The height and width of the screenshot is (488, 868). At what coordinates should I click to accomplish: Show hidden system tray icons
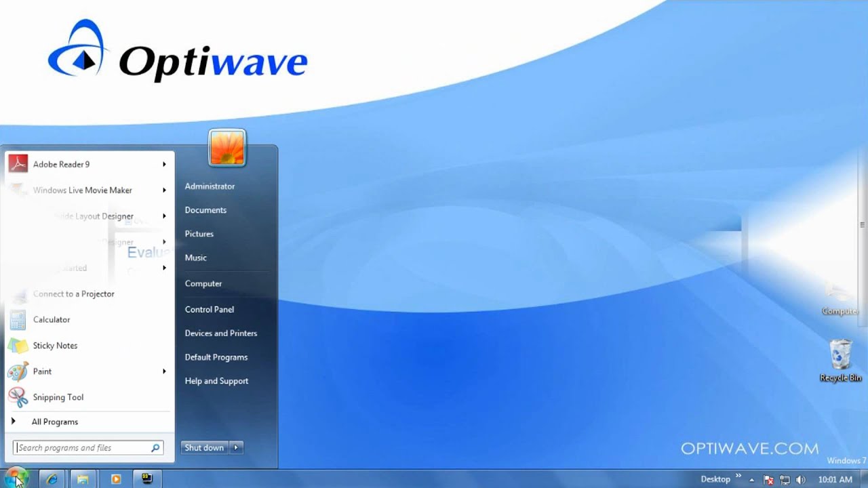point(751,480)
